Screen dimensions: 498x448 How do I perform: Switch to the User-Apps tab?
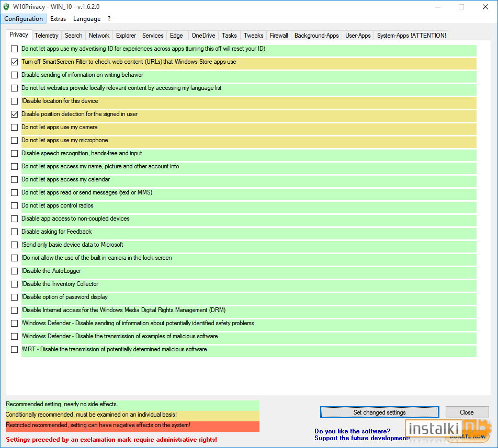point(358,36)
